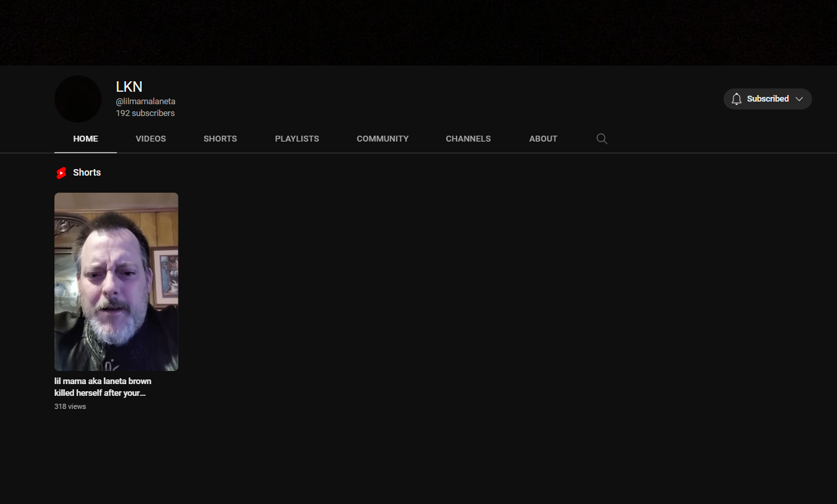This screenshot has width=837, height=504.
Task: Open the channel search magnifier icon
Action: coord(602,139)
